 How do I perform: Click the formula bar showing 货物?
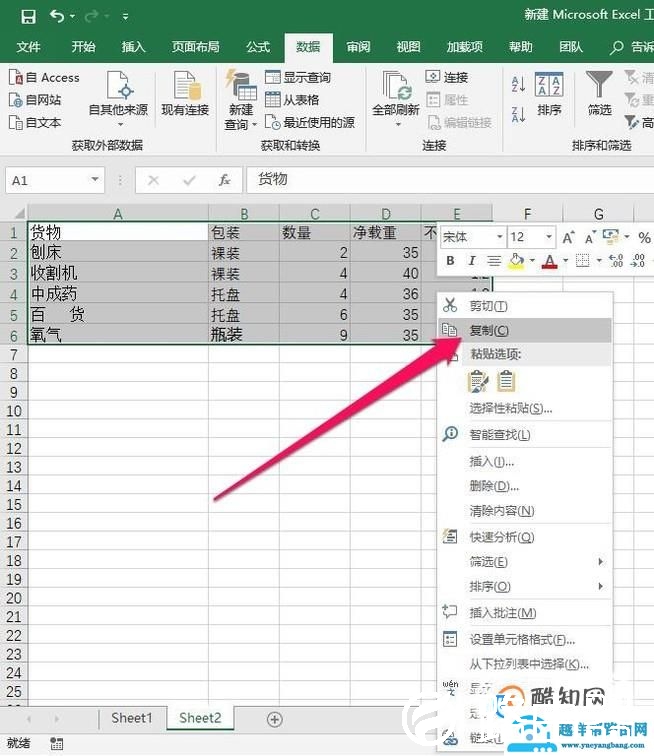click(450, 180)
